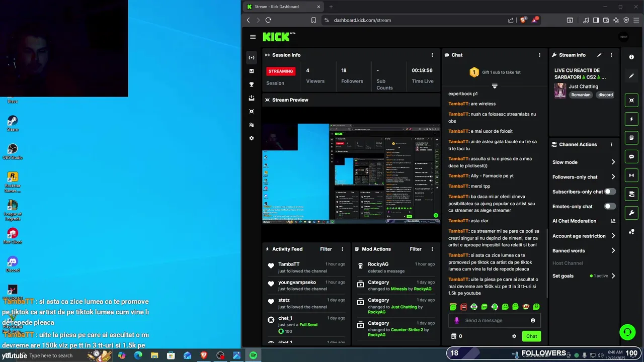Open Mod Actions three-dot menu
Viewport: 644px width, 362px height.
tap(432, 249)
